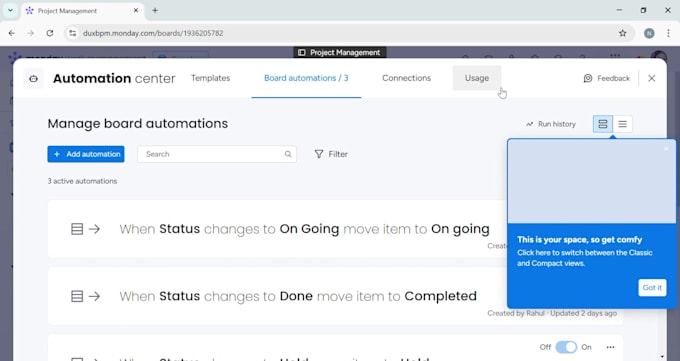Switch to Classic card view icon
Screen dimensions: 680x361
603,124
